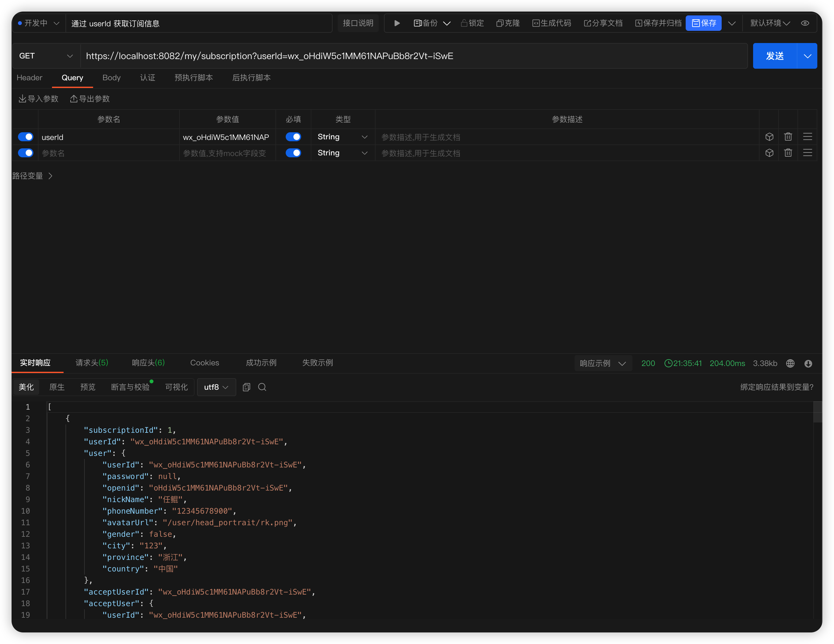Click the search response icon

pyautogui.click(x=262, y=387)
